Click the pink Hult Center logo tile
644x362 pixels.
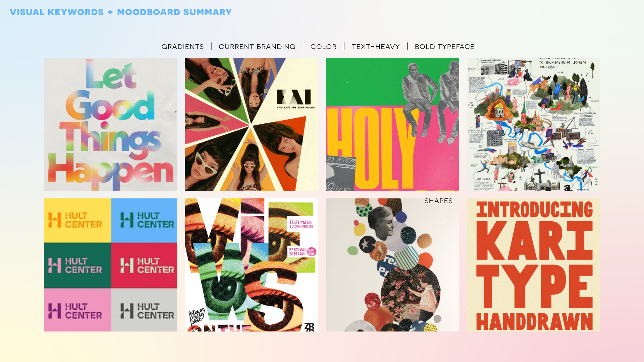(77, 310)
